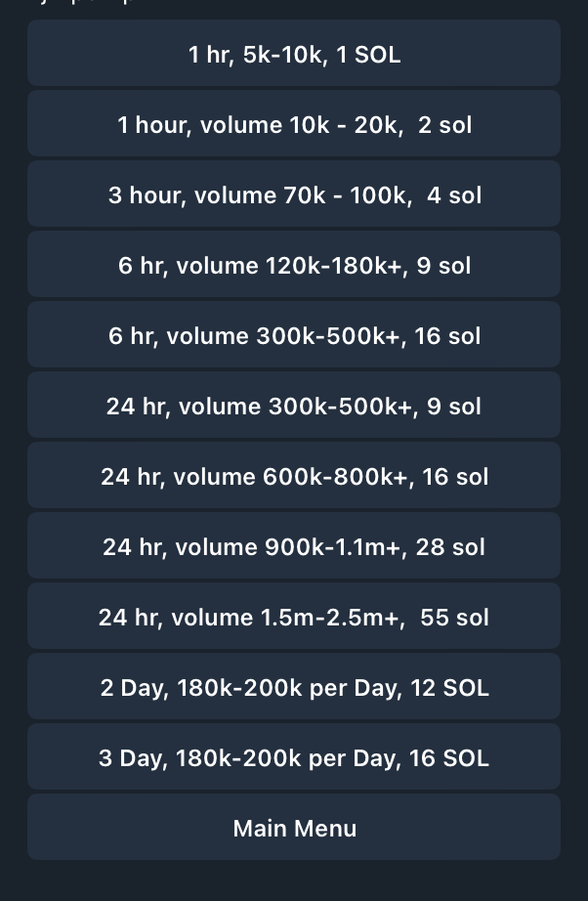Screen dimensions: 588x901
Task: Select 24 hr volume 600k-800k+, 16 sol
Action: tap(294, 477)
